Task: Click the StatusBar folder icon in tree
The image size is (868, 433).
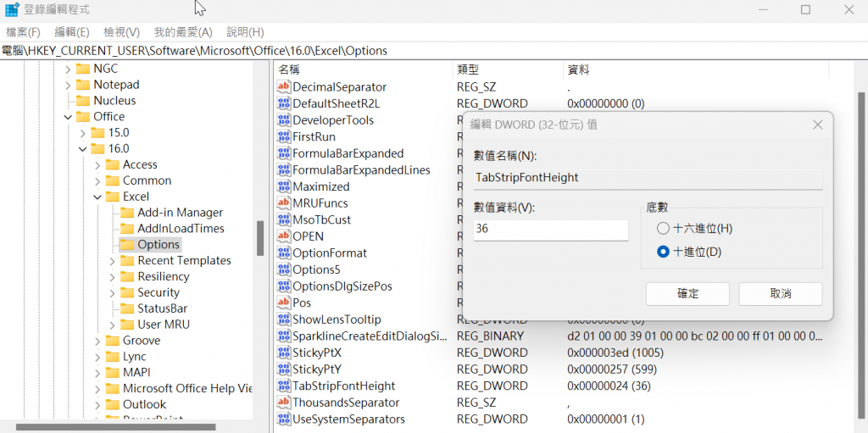Action: point(127,308)
